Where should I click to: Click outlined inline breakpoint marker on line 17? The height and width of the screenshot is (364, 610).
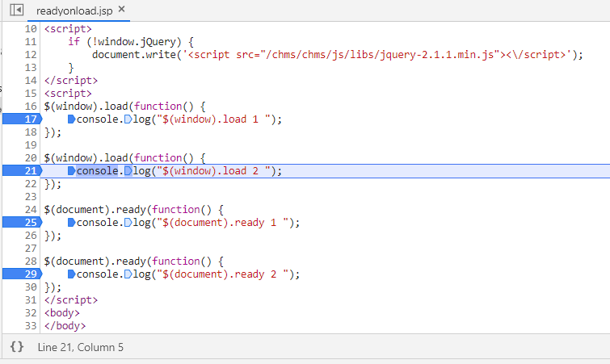pyautogui.click(x=128, y=119)
